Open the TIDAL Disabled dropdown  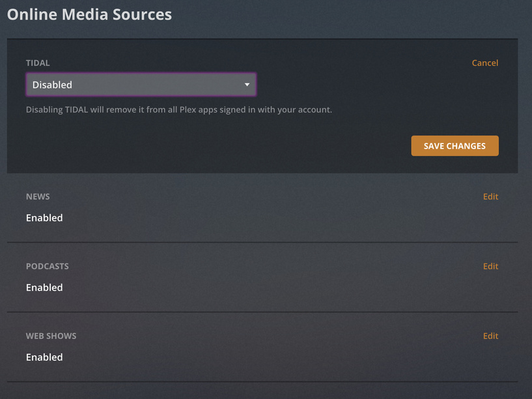pyautogui.click(x=141, y=85)
